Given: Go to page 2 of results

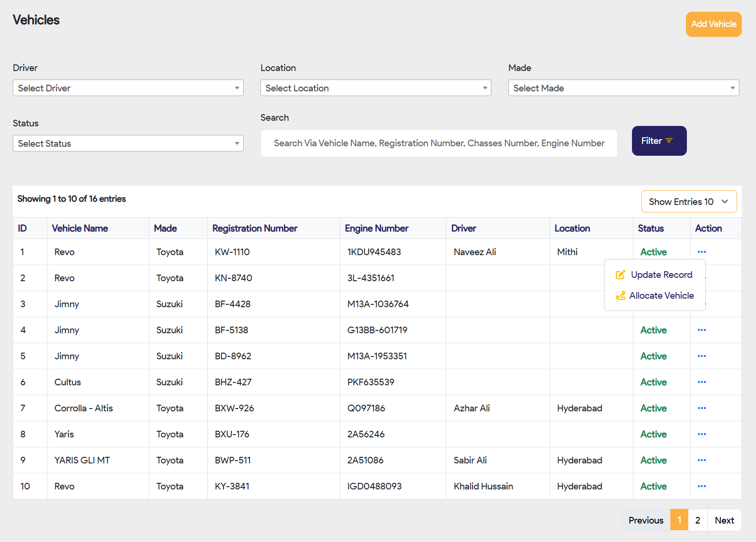Looking at the screenshot, I should (x=697, y=520).
